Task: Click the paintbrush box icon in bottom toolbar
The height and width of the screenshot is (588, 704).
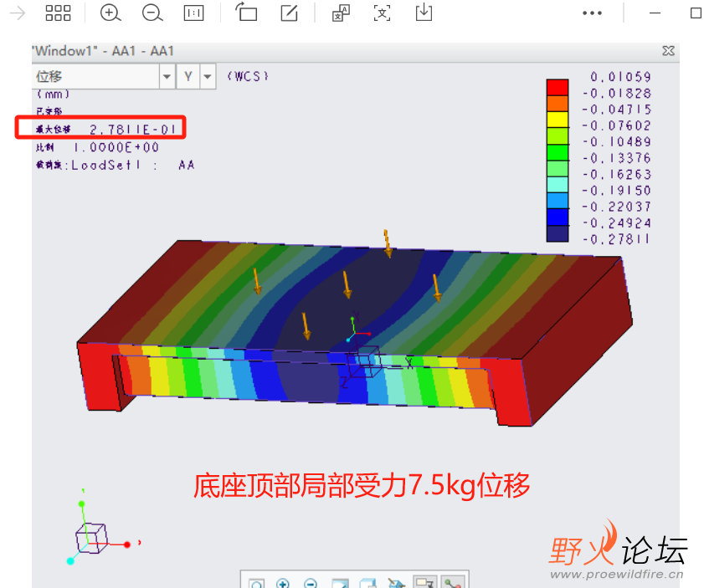Action: [x=397, y=583]
